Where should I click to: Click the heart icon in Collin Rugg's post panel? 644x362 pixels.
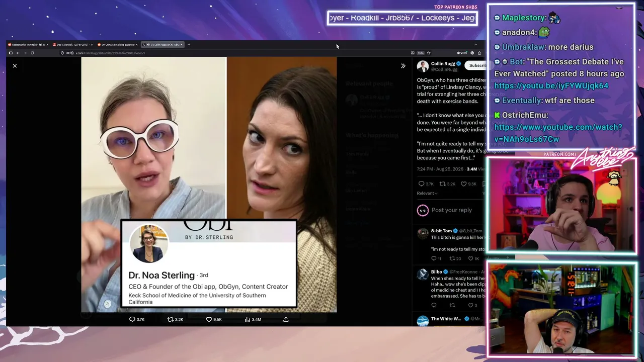464,184
